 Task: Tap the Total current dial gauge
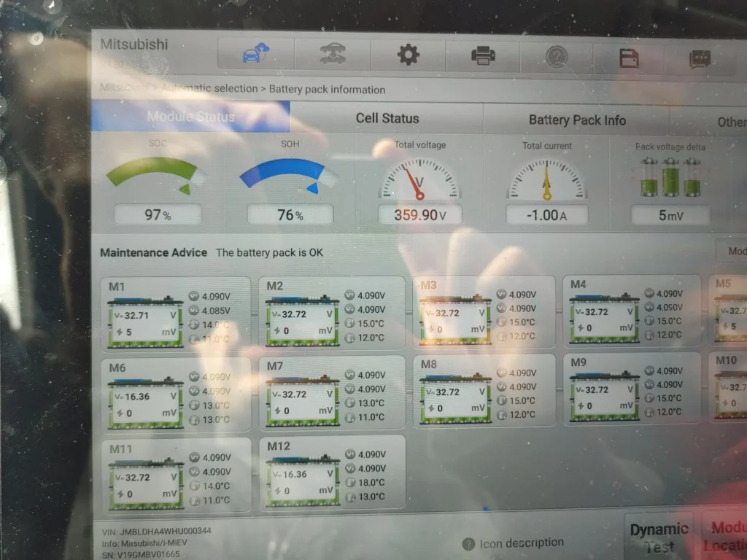click(x=547, y=179)
